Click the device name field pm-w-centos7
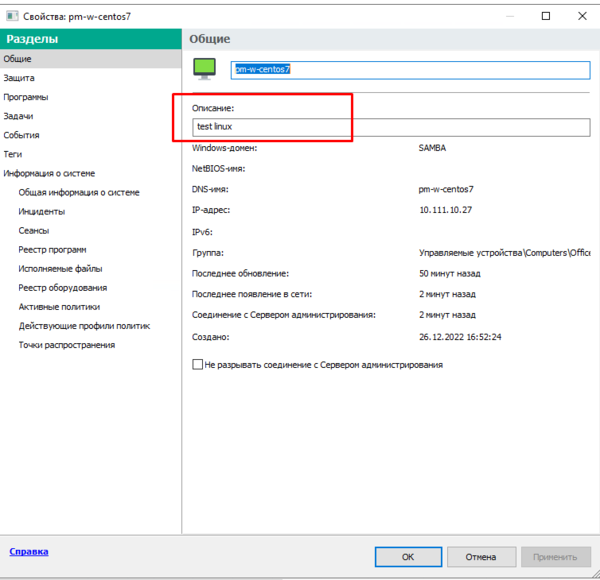 pyautogui.click(x=410, y=70)
